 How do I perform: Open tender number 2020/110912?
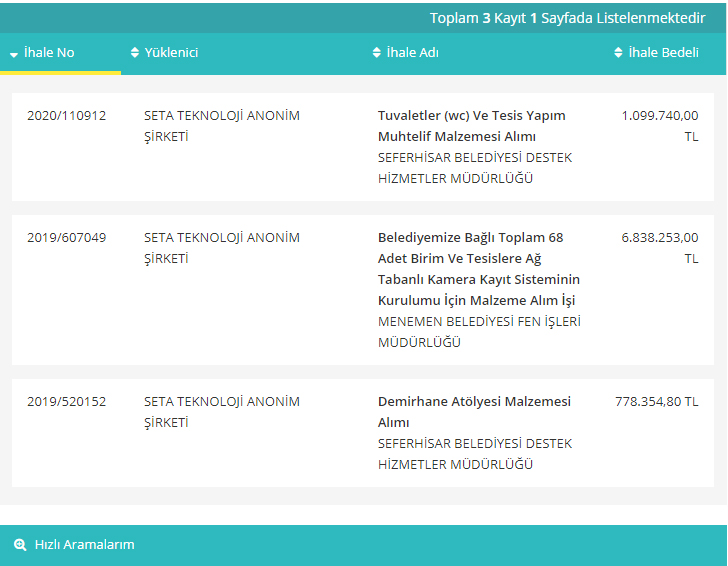click(66, 116)
